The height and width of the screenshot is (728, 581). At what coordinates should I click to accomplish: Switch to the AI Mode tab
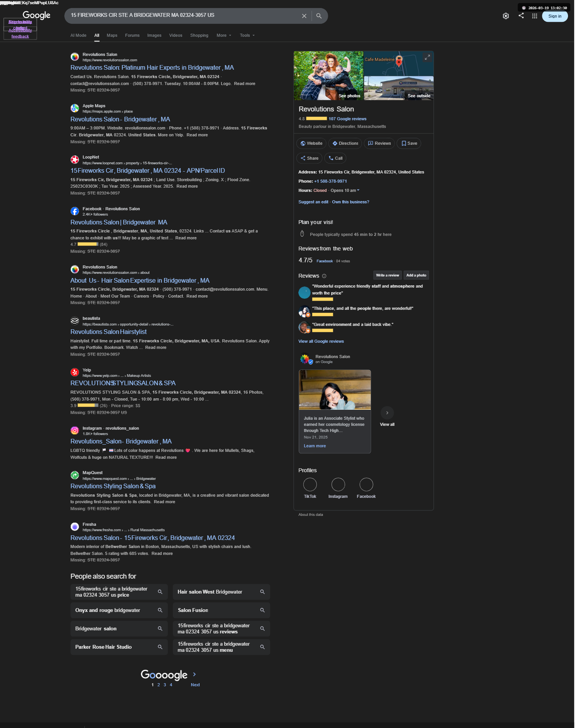[x=79, y=36]
